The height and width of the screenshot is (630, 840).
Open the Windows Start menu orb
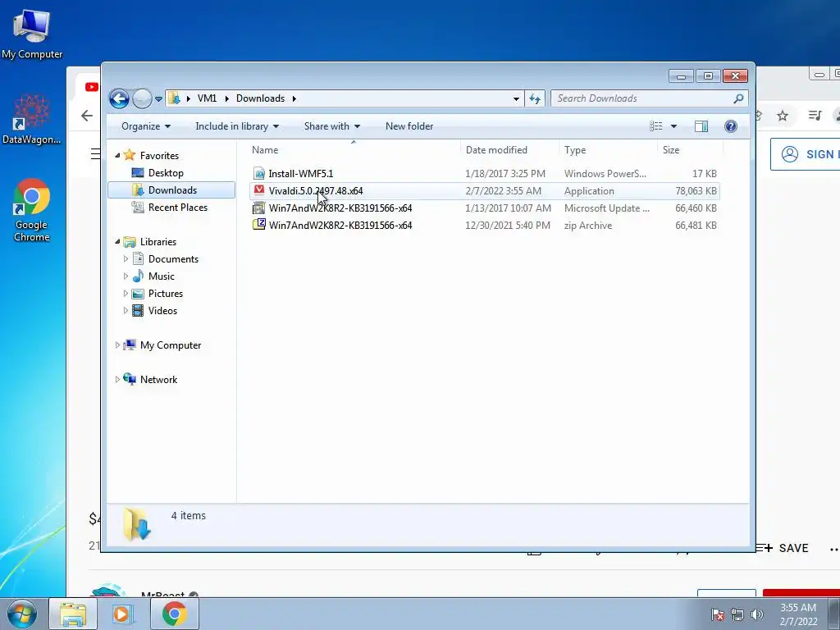click(21, 614)
